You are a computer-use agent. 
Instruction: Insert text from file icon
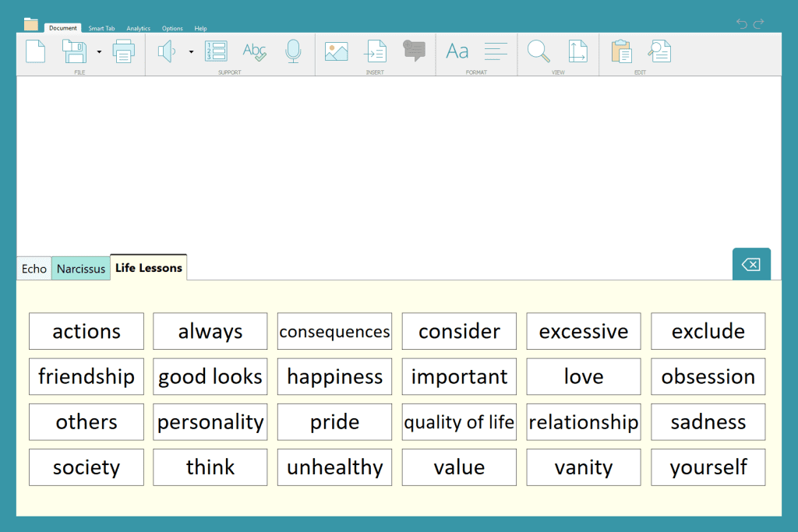(x=376, y=51)
